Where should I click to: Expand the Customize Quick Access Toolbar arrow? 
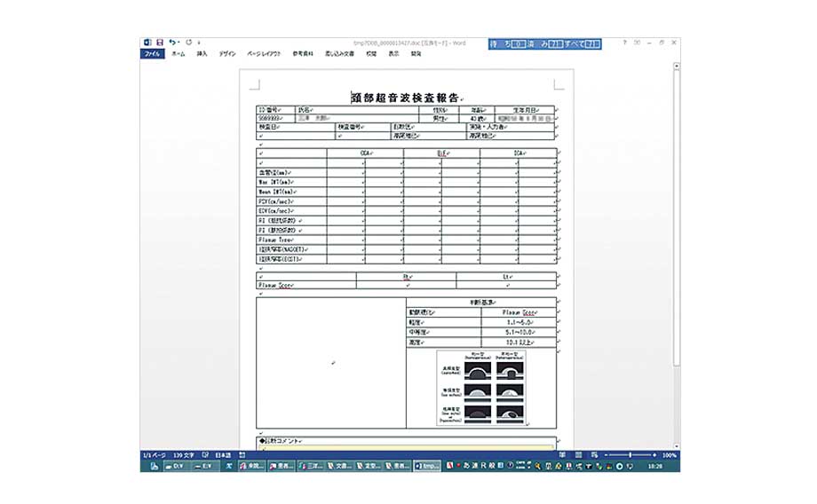198,43
